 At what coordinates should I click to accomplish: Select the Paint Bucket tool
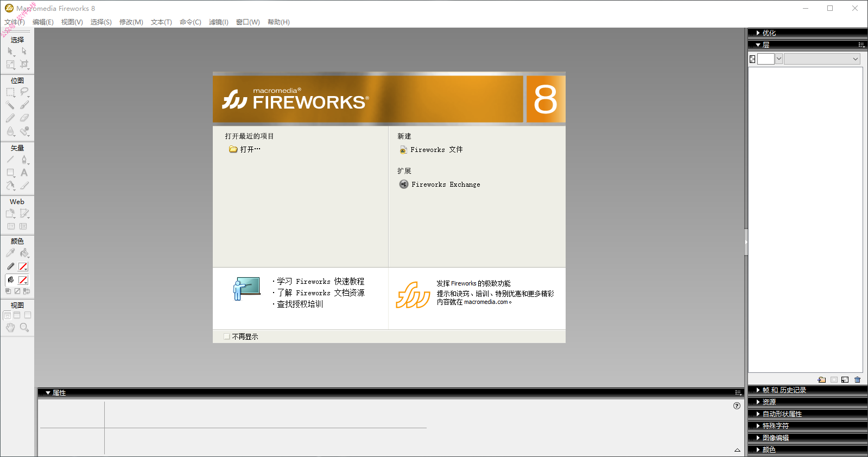pyautogui.click(x=24, y=253)
